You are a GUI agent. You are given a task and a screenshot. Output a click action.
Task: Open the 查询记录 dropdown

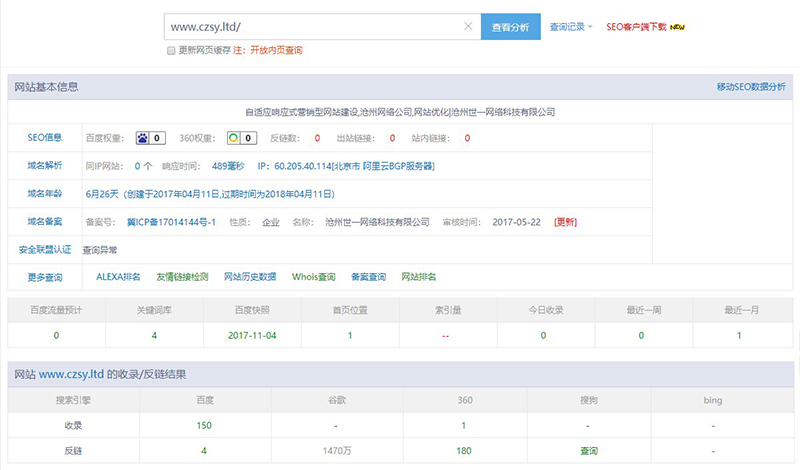pyautogui.click(x=570, y=27)
